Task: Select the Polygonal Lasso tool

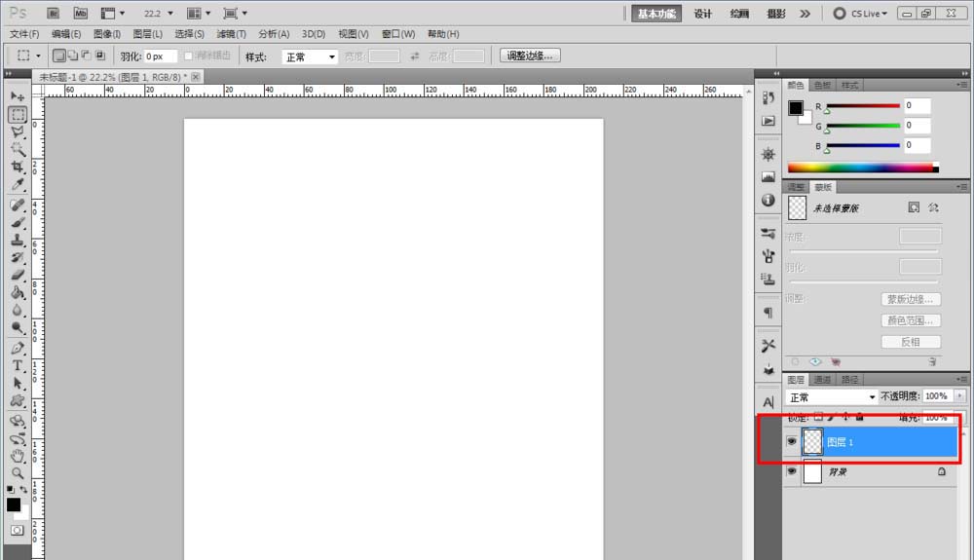Action: coord(18,131)
